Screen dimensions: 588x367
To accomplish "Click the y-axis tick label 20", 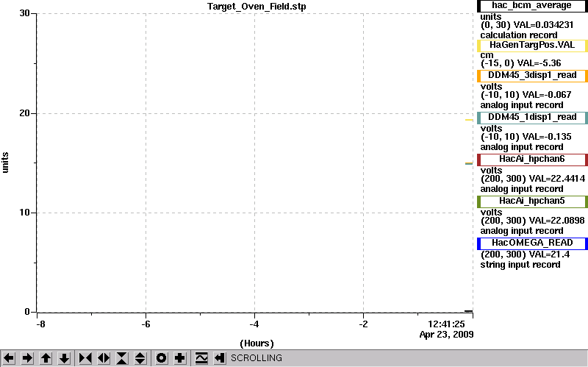I will pos(24,113).
